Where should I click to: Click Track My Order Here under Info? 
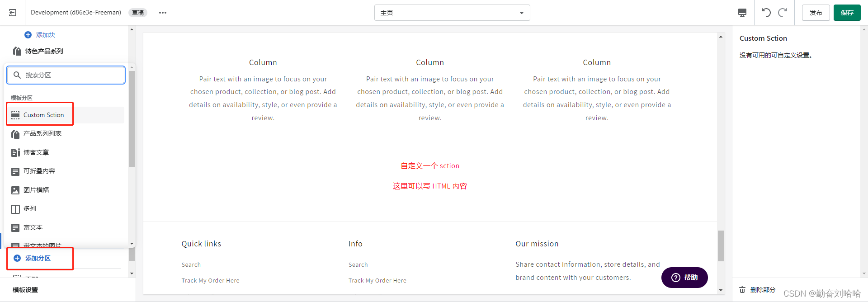377,280
